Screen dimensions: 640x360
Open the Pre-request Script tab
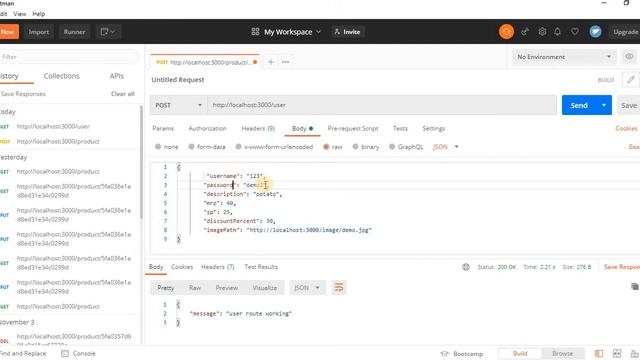(x=353, y=129)
